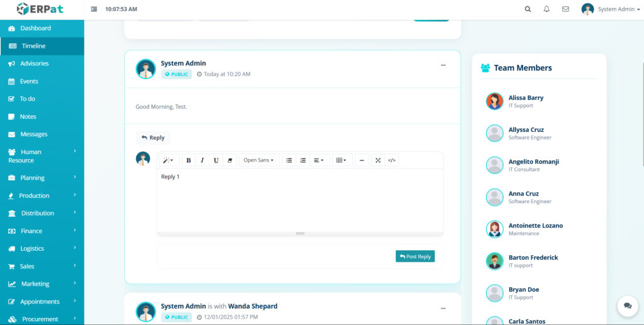Open the floating chat bubble icon

pos(628,306)
